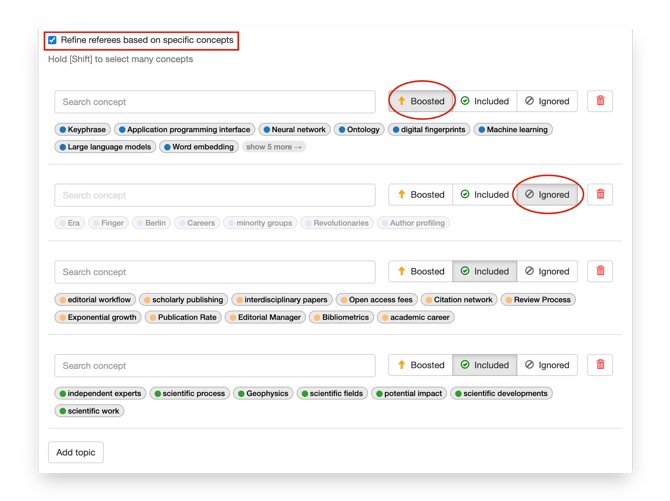Select the scientific fields concept tag
670x501 pixels.
point(332,394)
